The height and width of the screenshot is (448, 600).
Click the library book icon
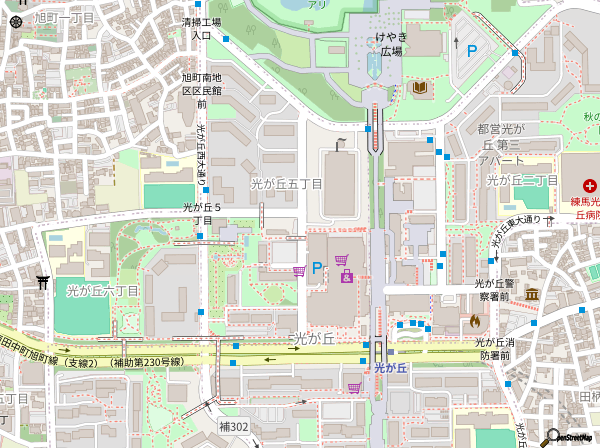[420, 88]
